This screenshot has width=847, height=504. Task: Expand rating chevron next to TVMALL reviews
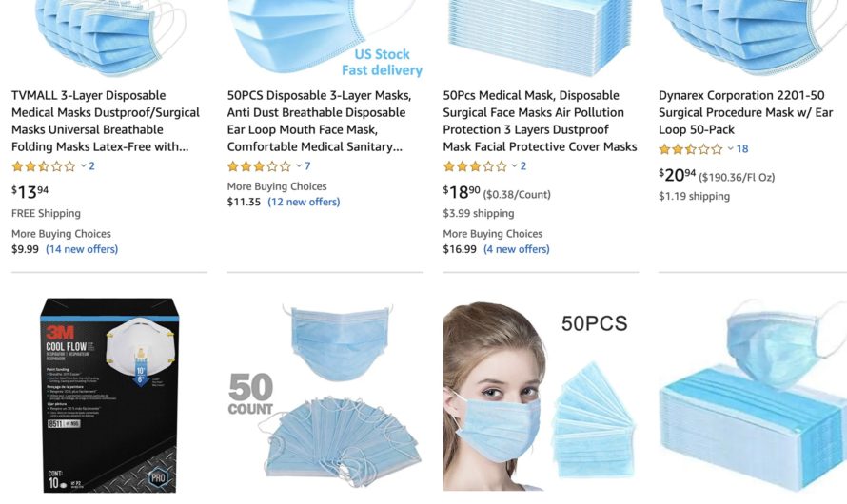[x=83, y=165]
